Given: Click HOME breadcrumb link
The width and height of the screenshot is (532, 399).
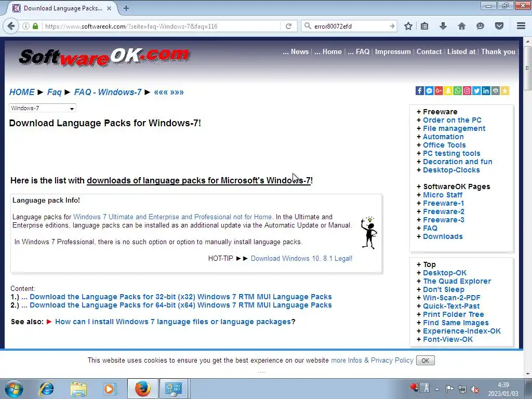Looking at the screenshot, I should [x=22, y=92].
